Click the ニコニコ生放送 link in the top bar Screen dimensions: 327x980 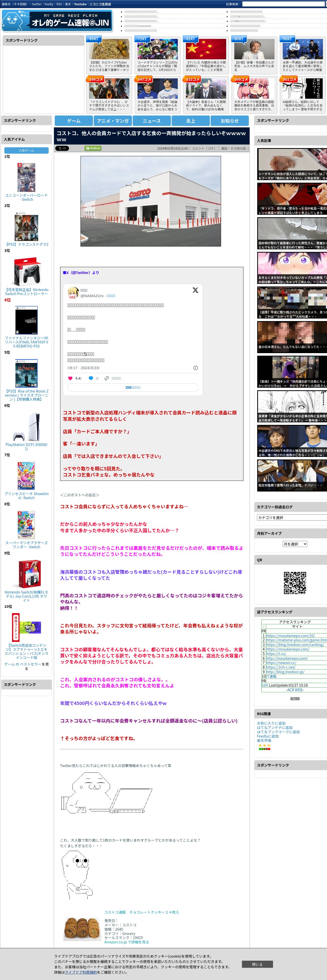[x=100, y=4]
